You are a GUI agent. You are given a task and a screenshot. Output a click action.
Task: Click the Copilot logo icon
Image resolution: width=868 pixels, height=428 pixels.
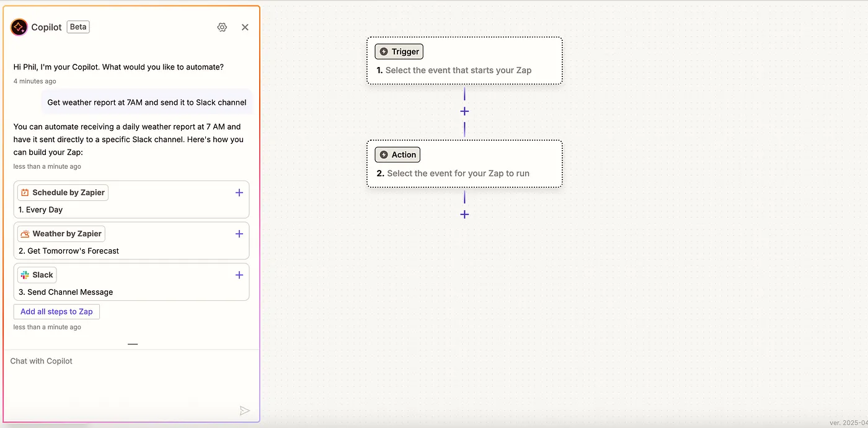[19, 27]
